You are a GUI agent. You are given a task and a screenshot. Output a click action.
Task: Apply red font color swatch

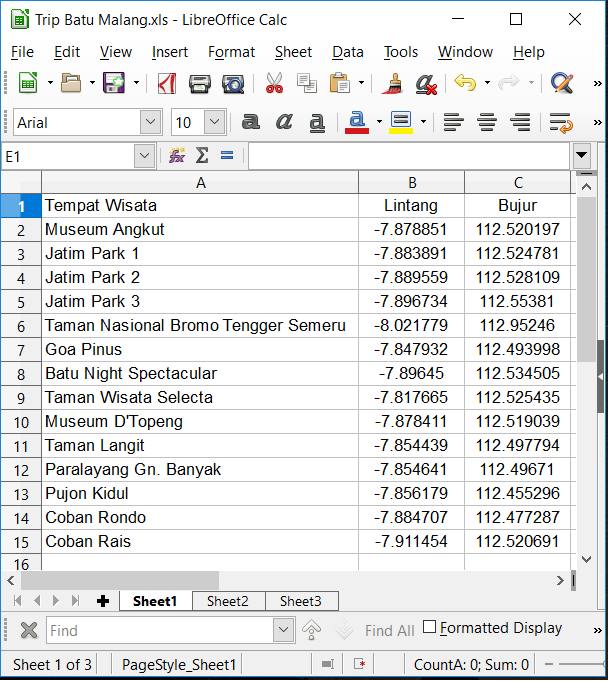(x=357, y=131)
